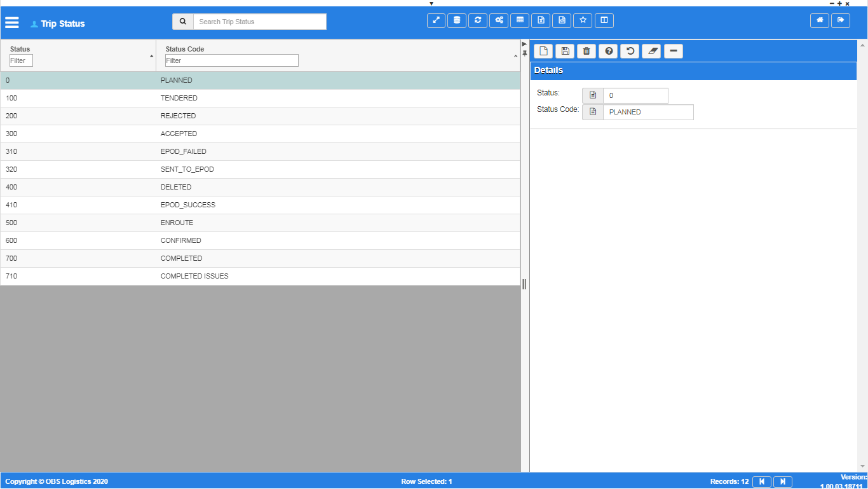Collapse details panel with right arrow
The height and width of the screenshot is (489, 868).
(x=524, y=44)
